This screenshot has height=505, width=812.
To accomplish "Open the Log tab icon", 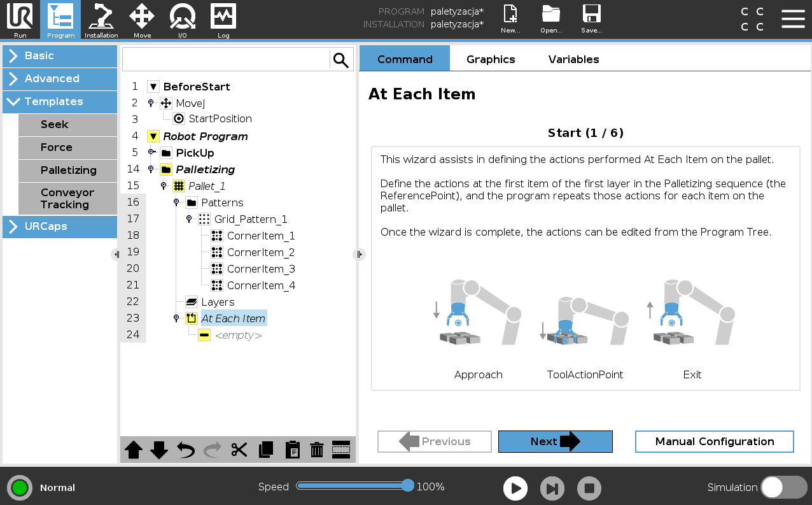I will 223,20.
